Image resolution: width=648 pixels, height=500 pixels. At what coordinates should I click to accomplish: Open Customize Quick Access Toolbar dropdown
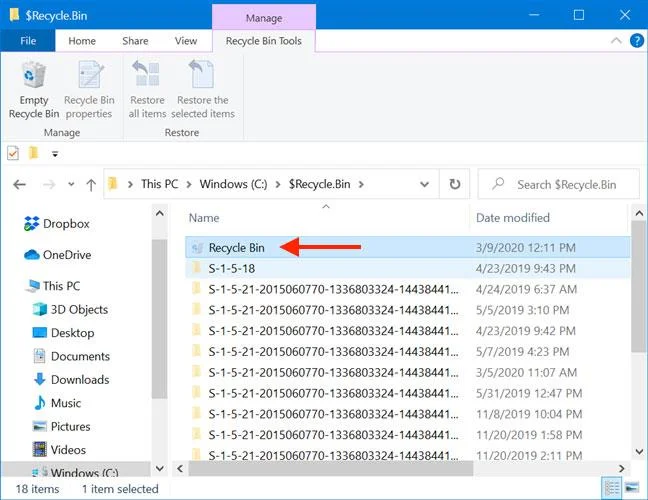(55, 154)
